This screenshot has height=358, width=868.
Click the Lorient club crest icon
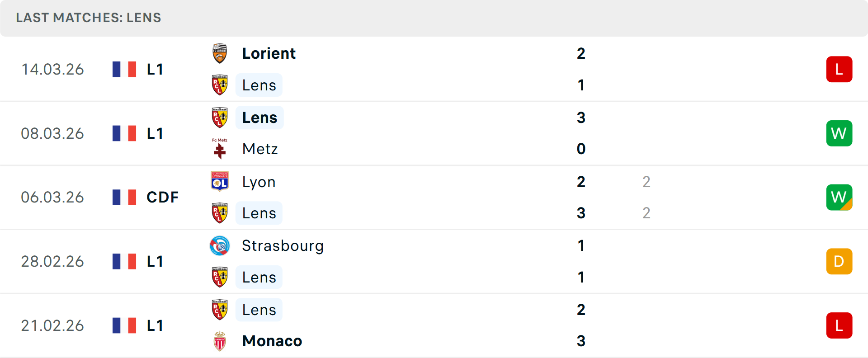pos(220,53)
